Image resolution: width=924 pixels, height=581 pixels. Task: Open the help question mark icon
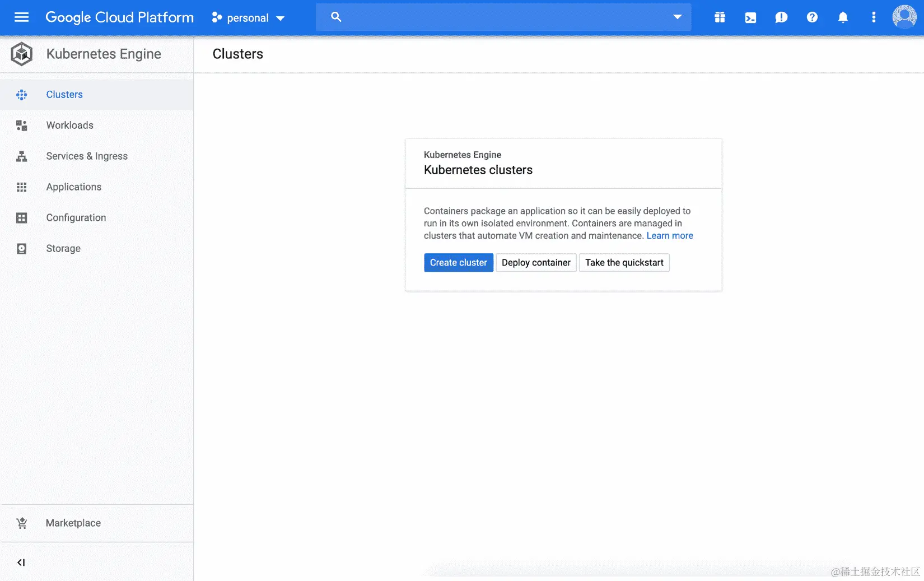[812, 17]
